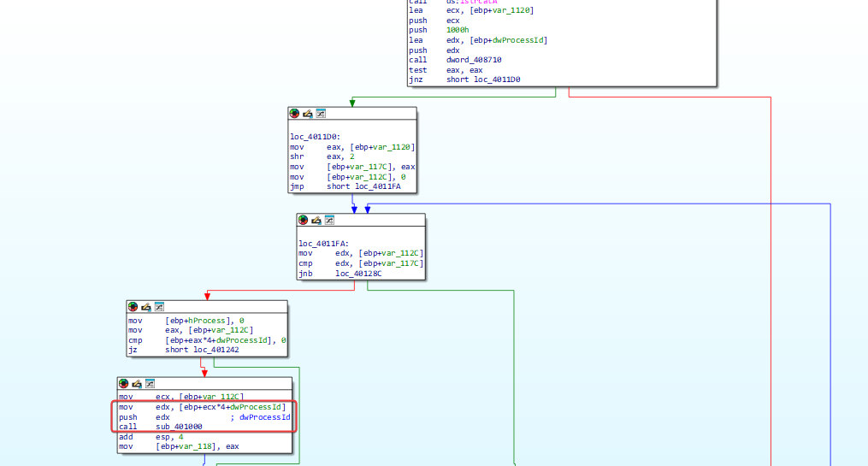Screen dimensions: 868x466
Task: Click graph icon in loc_4011D0 block header
Action: pyautogui.click(x=321, y=114)
